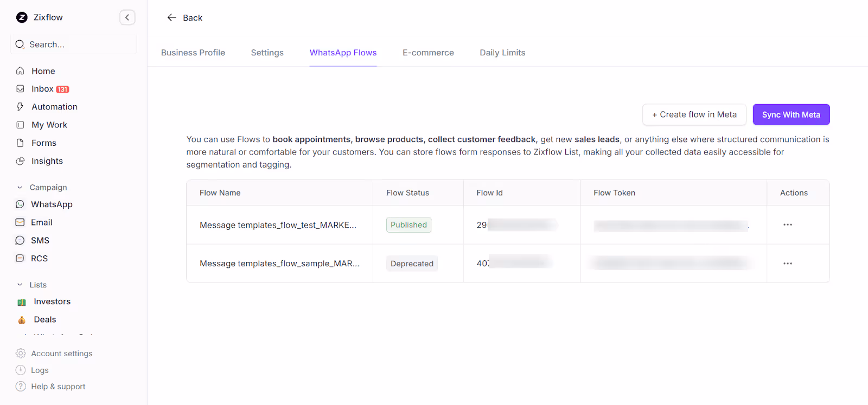Click flow name Message templates_flow_test_MARKE...

click(278, 225)
